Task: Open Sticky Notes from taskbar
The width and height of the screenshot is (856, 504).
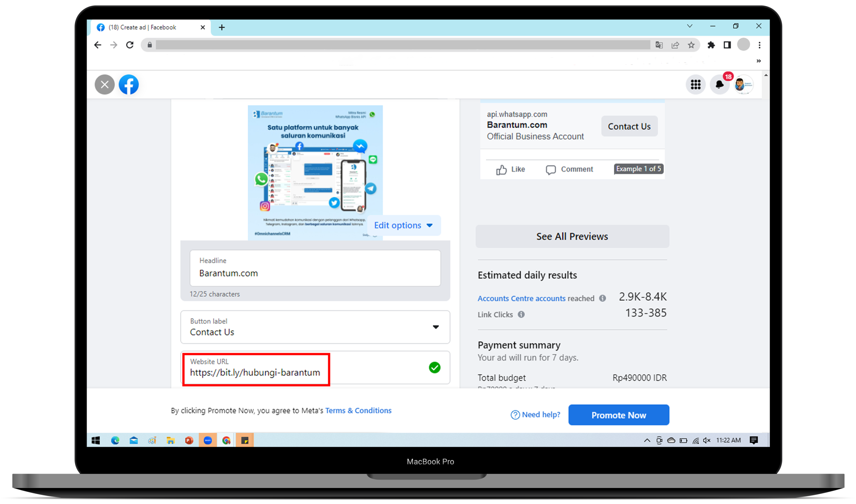Action: tap(244, 440)
